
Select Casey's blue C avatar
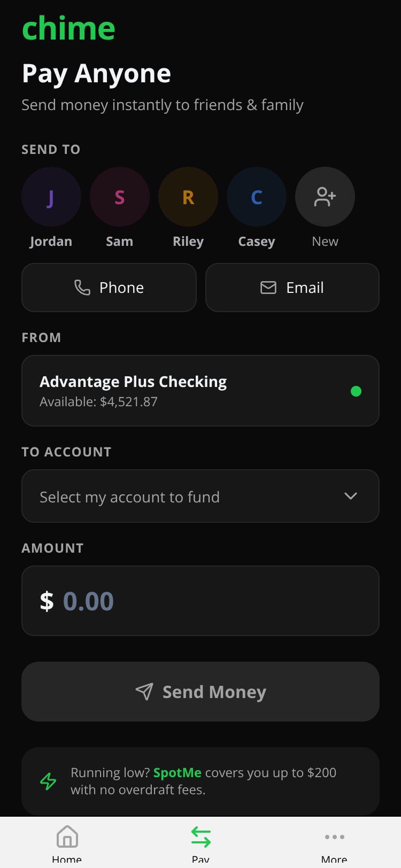click(x=257, y=197)
